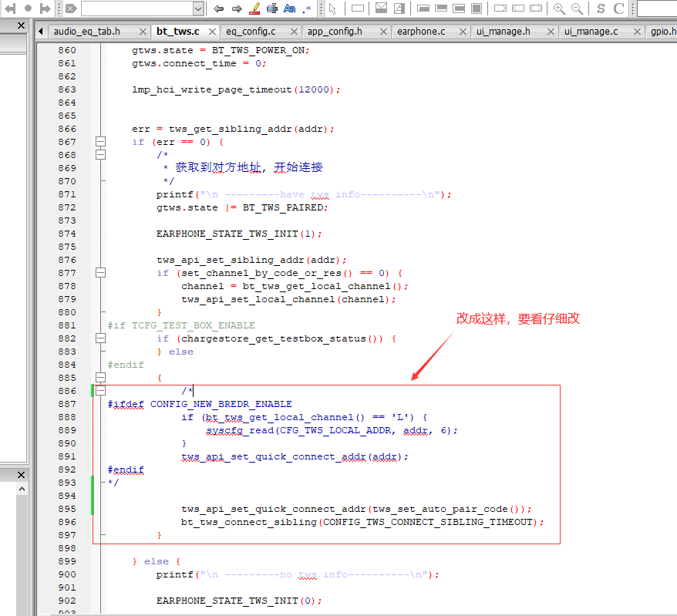
Task: Toggle match case Aa option
Action: pos(290,8)
